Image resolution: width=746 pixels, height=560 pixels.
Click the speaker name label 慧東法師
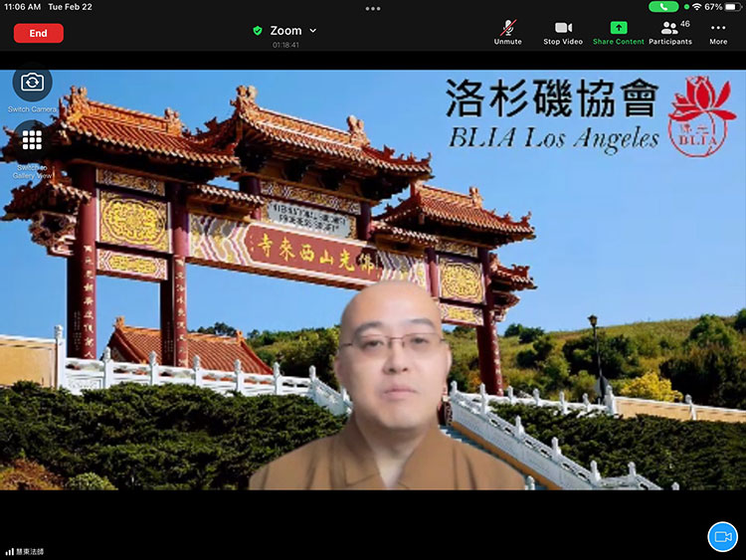click(x=30, y=552)
